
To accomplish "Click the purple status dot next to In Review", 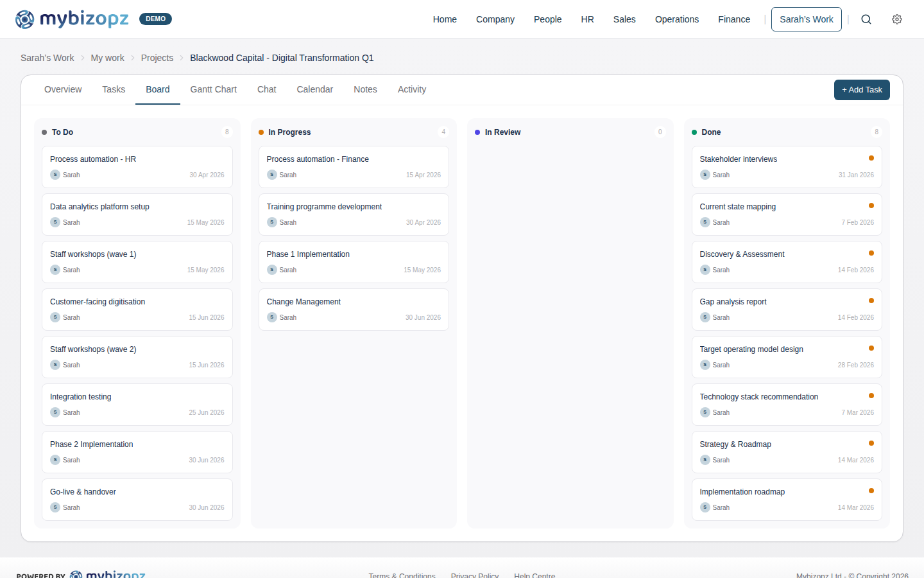I will pyautogui.click(x=477, y=132).
